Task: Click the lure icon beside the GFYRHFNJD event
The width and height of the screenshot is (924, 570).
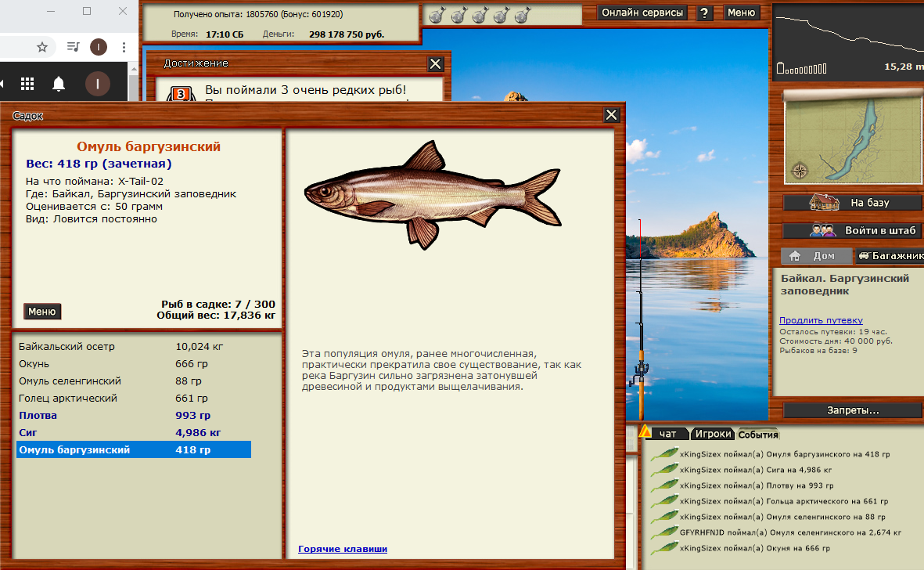Action: [664, 532]
